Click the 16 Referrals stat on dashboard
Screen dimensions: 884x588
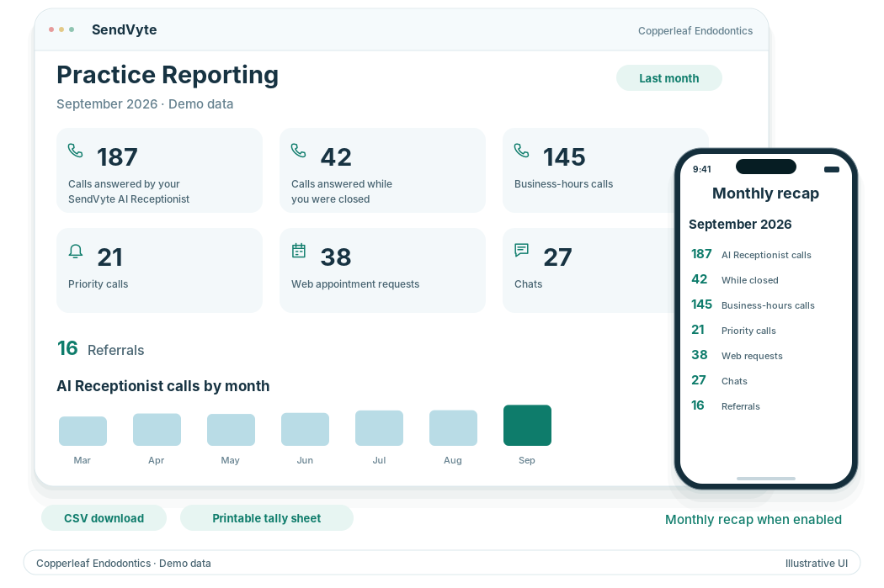(101, 349)
